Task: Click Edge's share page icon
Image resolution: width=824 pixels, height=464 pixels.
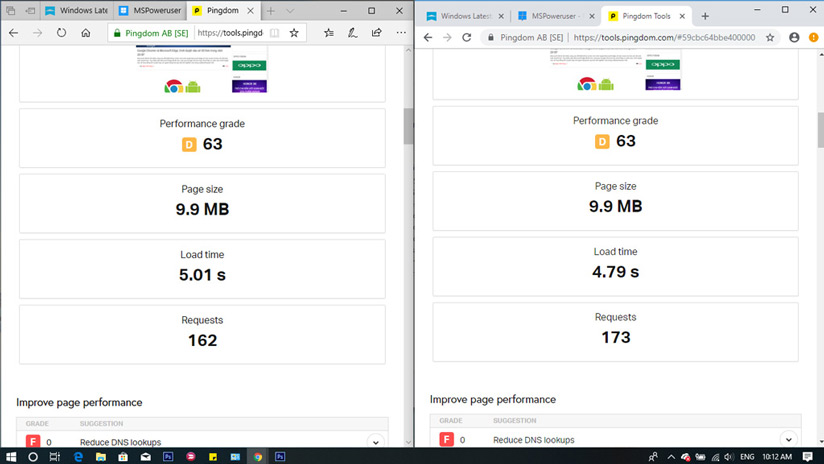Action: (376, 33)
